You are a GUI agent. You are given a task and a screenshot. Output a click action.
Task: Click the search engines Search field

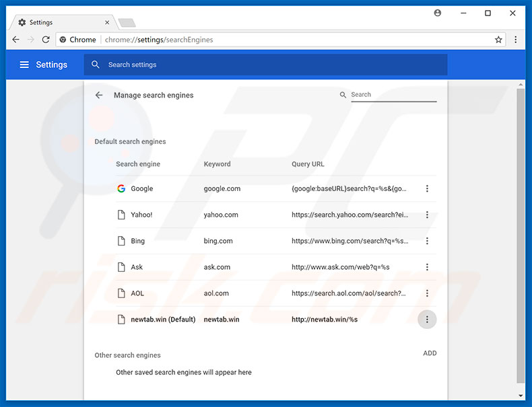[393, 95]
